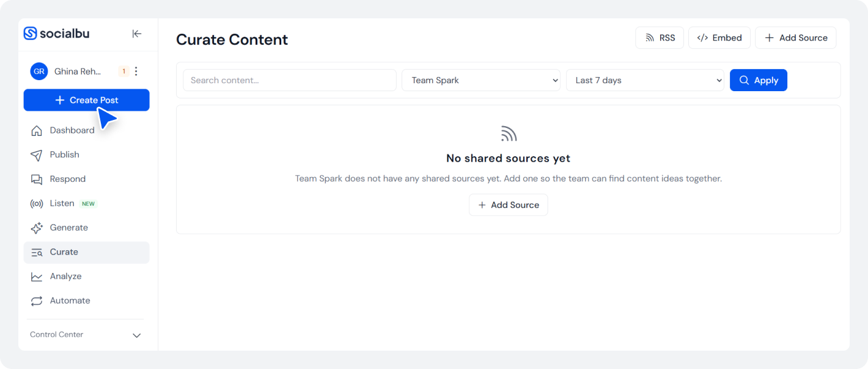Screen dimensions: 868x369
Task: Click the SocialBu logo
Action: (56, 34)
